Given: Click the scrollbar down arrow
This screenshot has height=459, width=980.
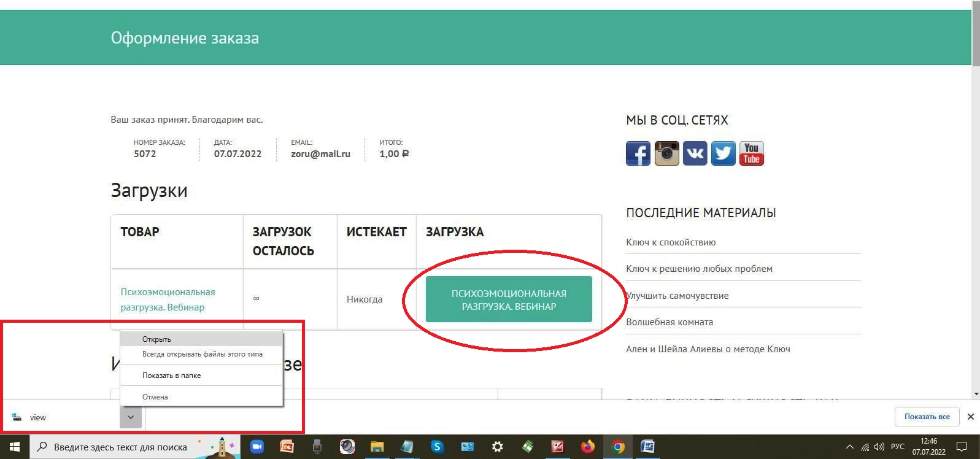Looking at the screenshot, I should pyautogui.click(x=976, y=394).
